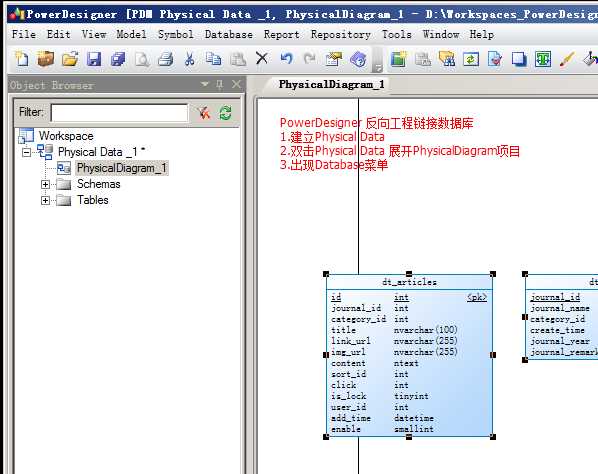Undo the last action

tap(286, 59)
